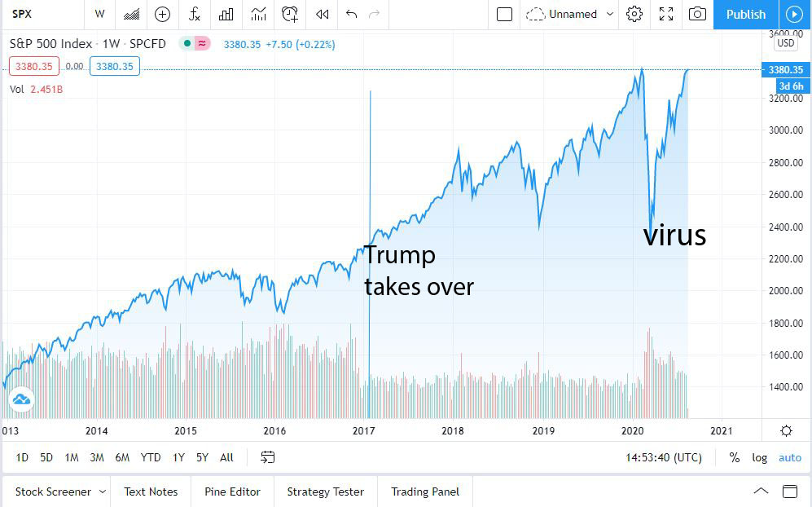The height and width of the screenshot is (507, 812).
Task: Click the compare or add symbol icon
Action: click(x=162, y=14)
